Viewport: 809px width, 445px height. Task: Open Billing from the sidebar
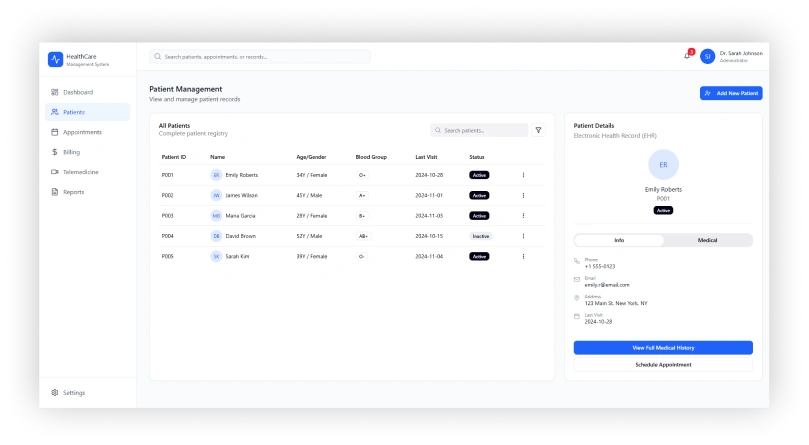pos(71,152)
